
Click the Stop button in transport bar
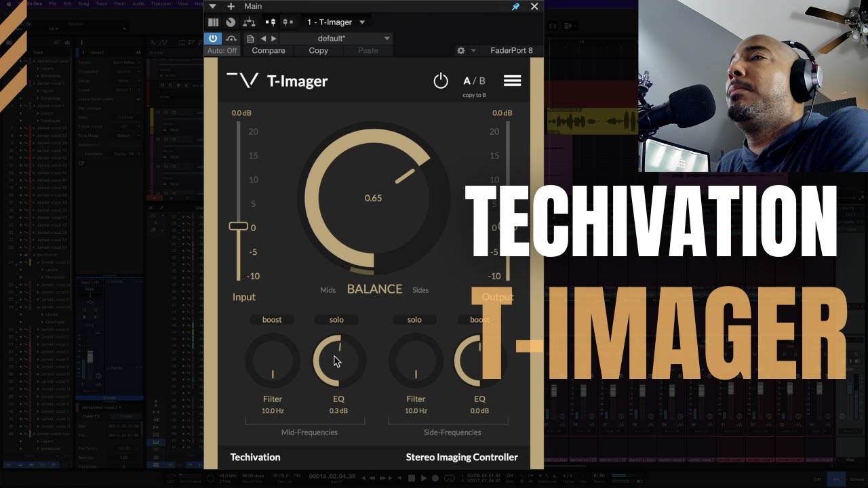click(x=412, y=478)
